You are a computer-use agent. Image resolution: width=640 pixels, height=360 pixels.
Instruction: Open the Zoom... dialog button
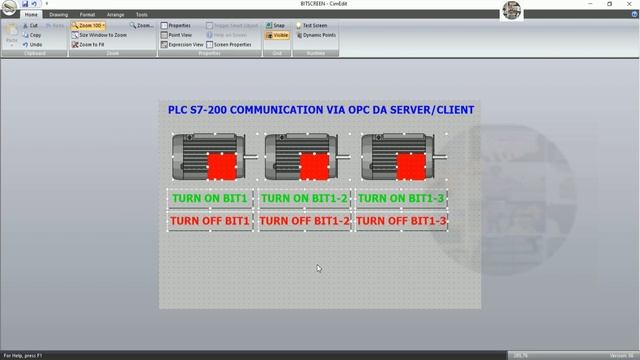[x=142, y=25]
